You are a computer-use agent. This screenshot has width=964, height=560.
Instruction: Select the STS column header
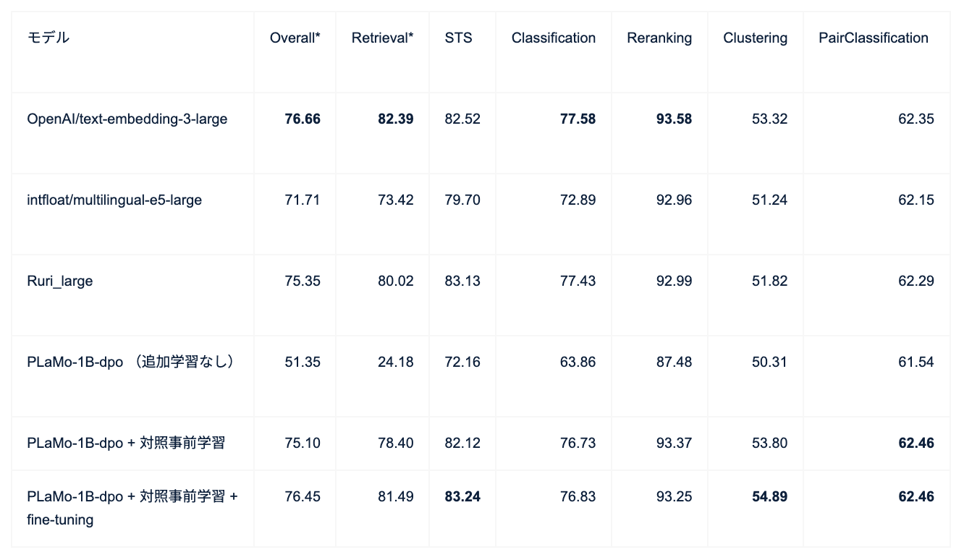pos(458,38)
